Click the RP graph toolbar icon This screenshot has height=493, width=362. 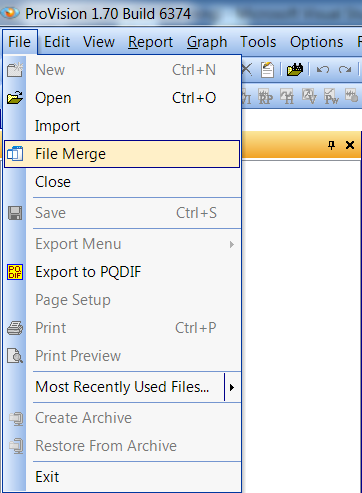pyautogui.click(x=265, y=97)
